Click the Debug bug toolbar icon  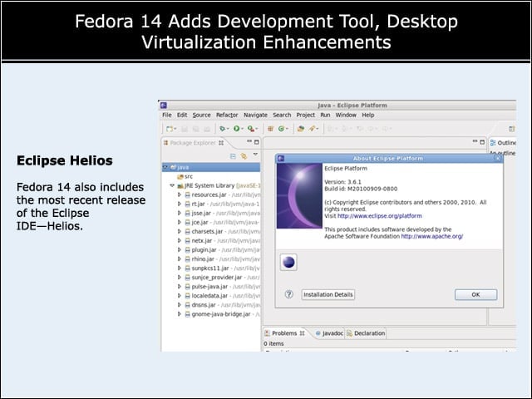pos(222,129)
